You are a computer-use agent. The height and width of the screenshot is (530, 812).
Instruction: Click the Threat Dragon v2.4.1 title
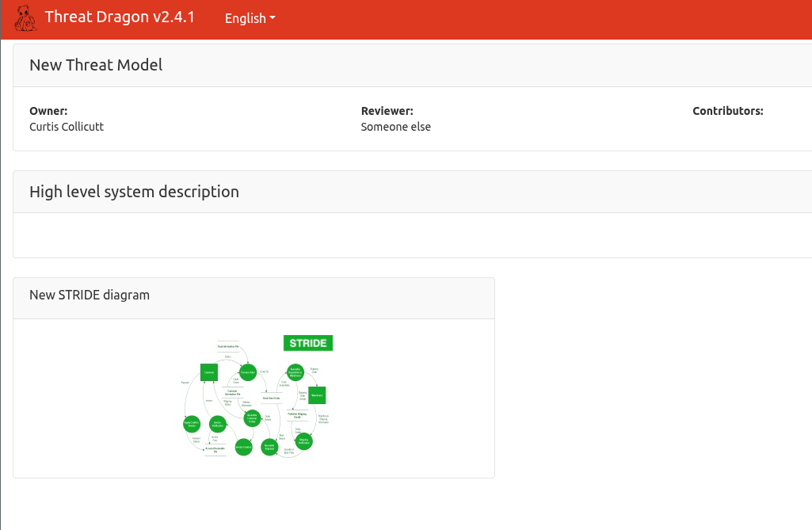(120, 17)
